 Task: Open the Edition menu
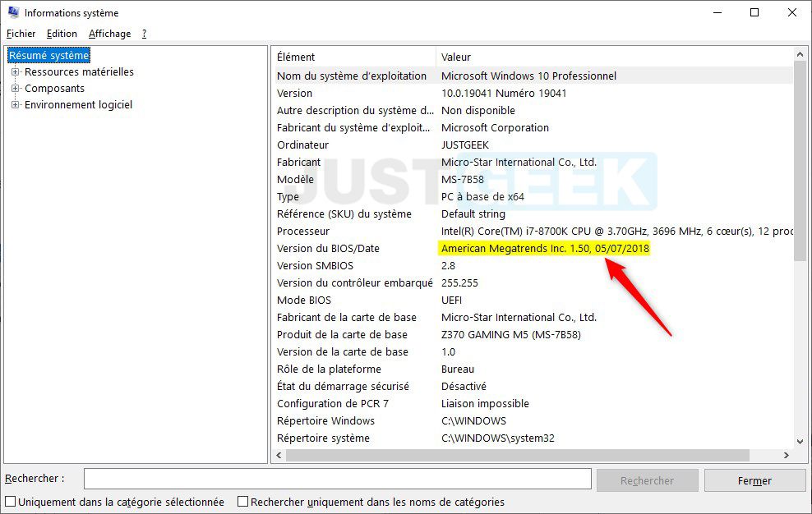62,34
